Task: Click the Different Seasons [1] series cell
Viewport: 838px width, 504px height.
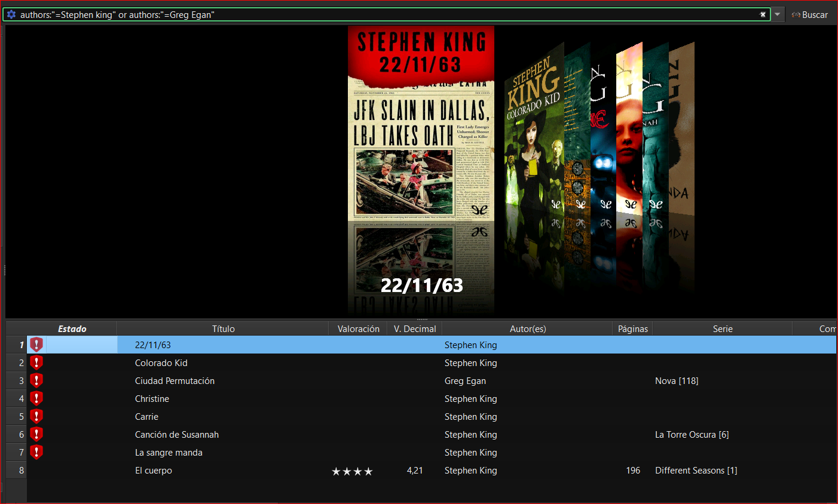Action: pyautogui.click(x=696, y=471)
